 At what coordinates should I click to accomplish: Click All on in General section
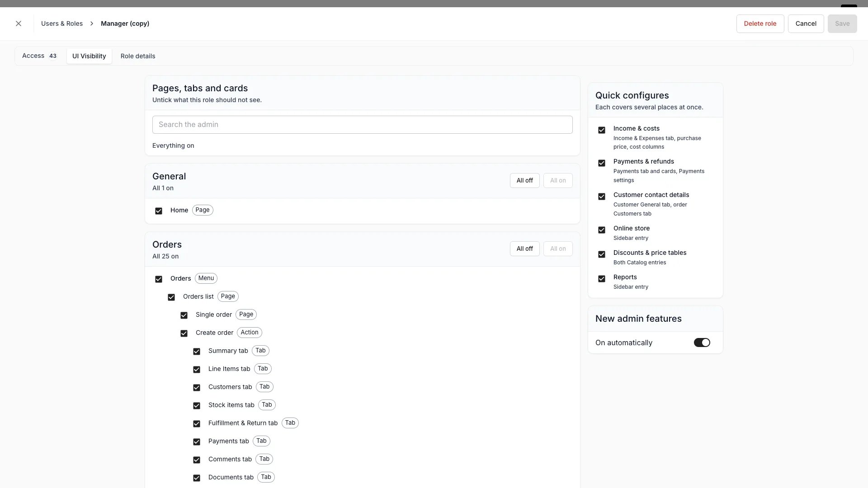[557, 180]
